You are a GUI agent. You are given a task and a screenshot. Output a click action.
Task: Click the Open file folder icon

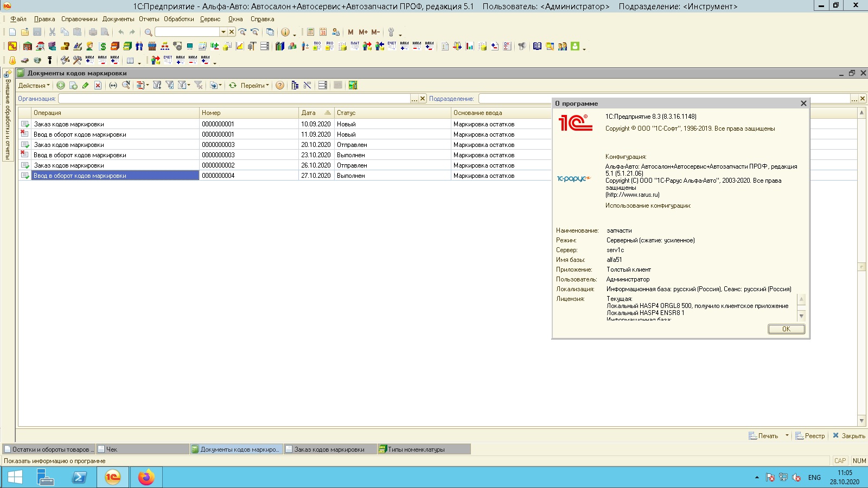[25, 32]
